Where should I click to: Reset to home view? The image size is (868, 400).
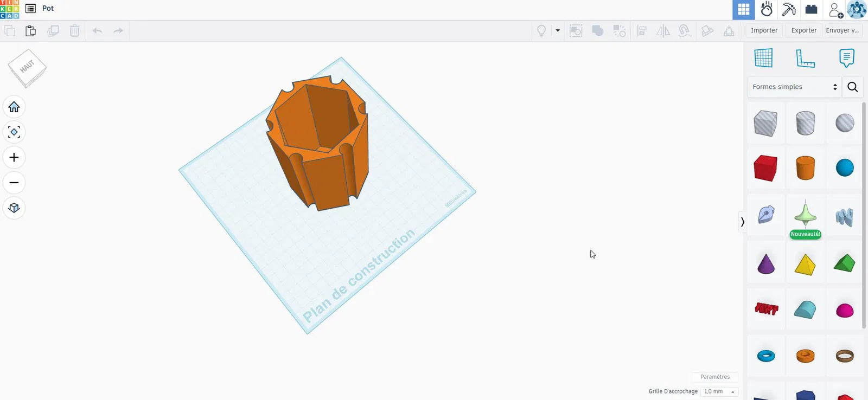(14, 107)
